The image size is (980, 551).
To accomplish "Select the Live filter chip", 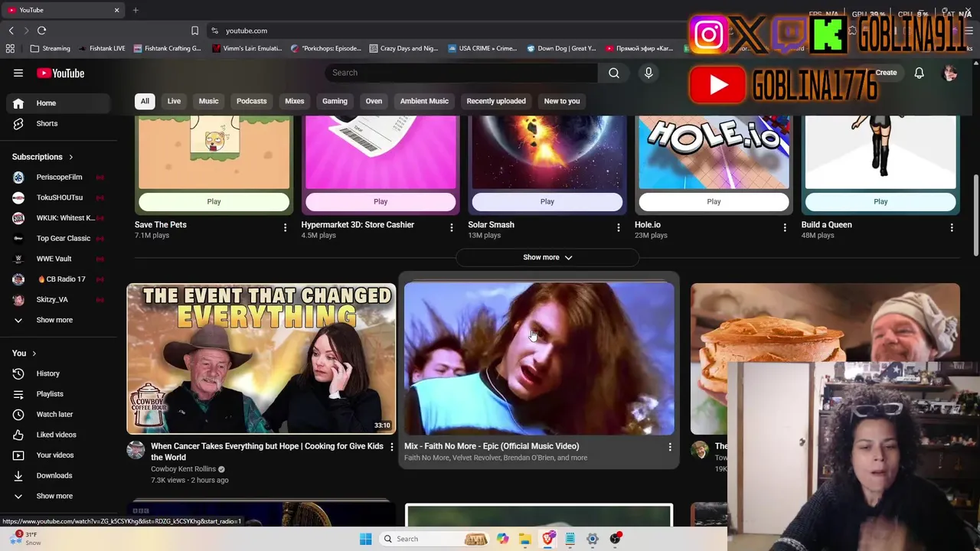I will click(174, 101).
